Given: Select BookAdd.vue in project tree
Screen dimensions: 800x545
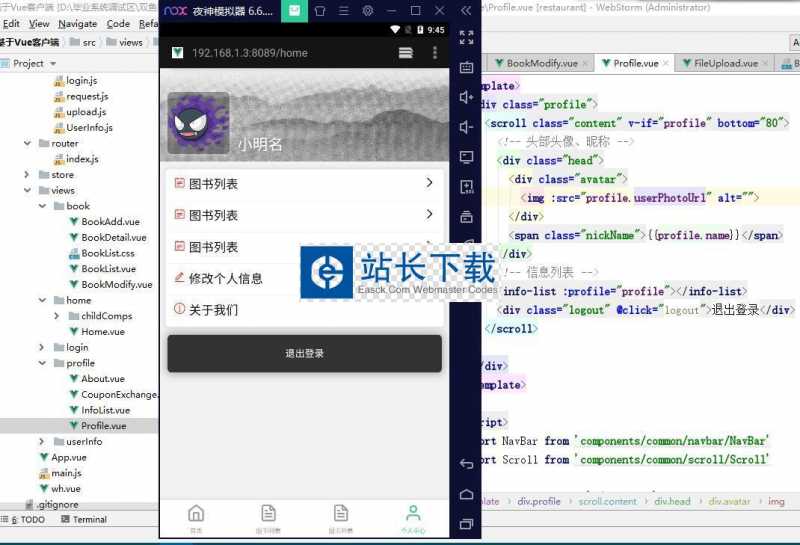Looking at the screenshot, I should (105, 222).
